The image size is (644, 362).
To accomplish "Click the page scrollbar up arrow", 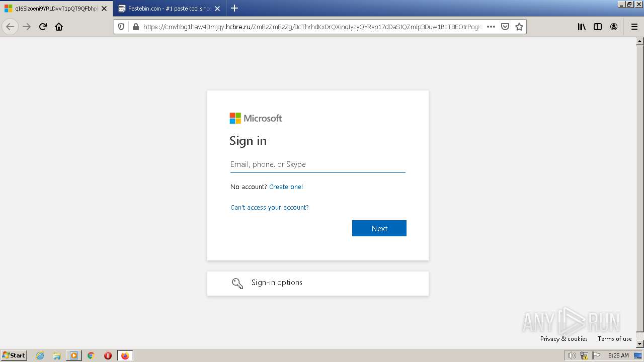I will pos(640,42).
